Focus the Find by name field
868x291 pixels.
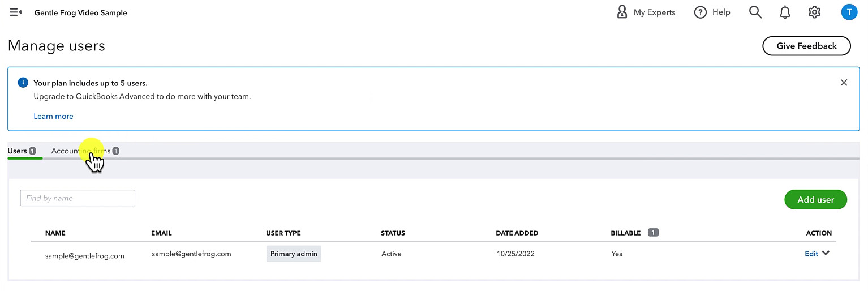(78, 198)
